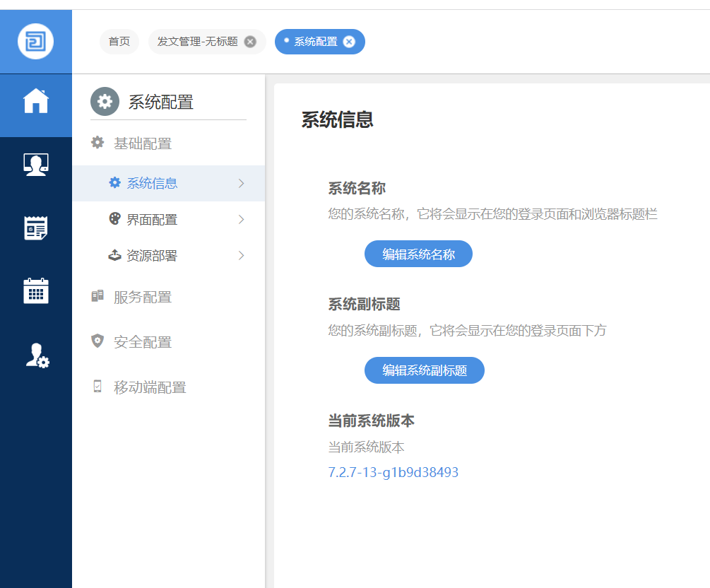Expand the 系统信息 chevron
Image resolution: width=710 pixels, height=588 pixels.
point(242,183)
